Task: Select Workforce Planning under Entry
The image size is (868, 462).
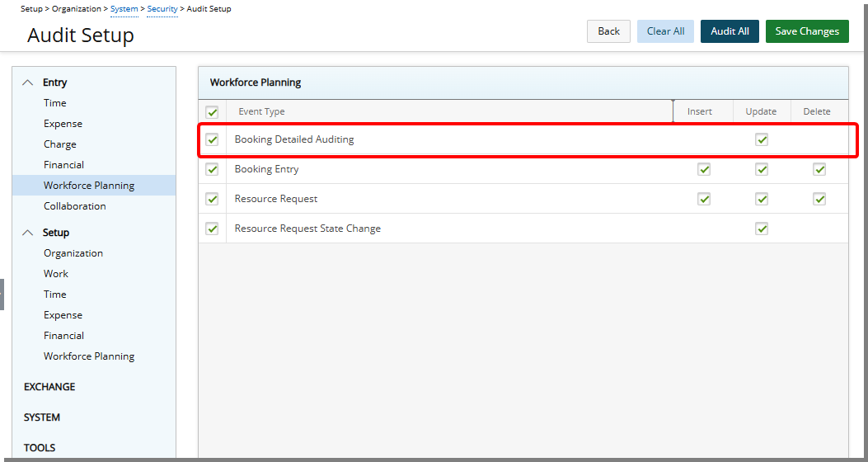Action: coord(94,185)
